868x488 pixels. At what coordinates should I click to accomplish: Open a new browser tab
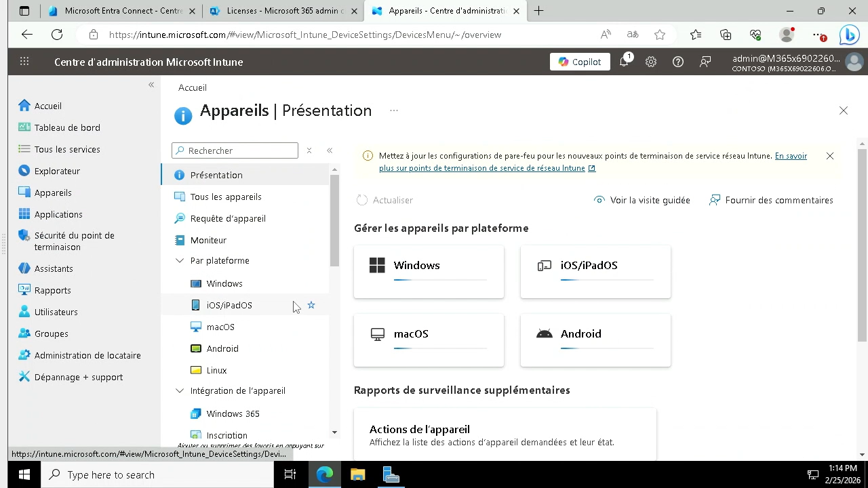click(538, 11)
